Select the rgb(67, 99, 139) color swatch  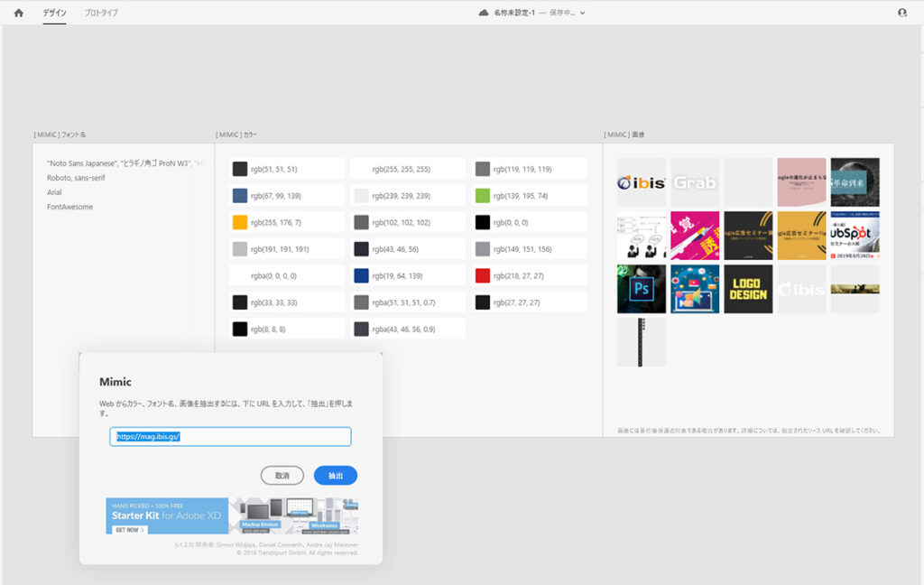click(x=240, y=196)
